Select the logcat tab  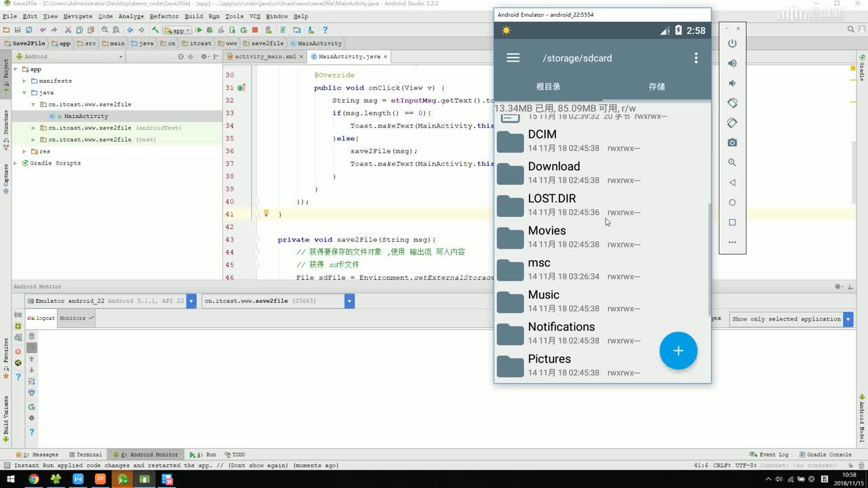42,318
